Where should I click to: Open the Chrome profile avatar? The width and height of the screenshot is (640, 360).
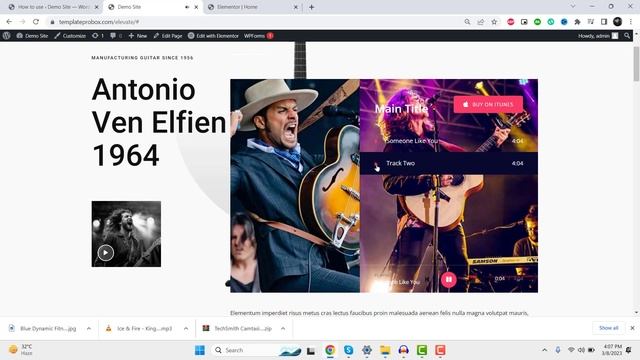[x=618, y=22]
